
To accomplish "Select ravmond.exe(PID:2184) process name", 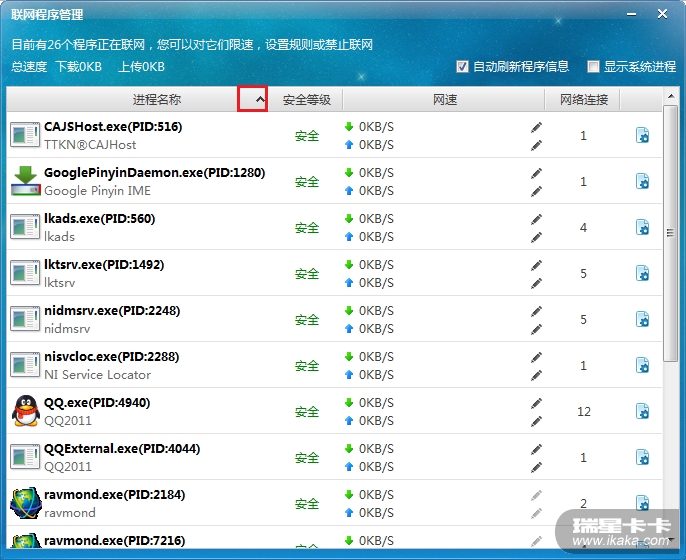I will click(x=115, y=495).
